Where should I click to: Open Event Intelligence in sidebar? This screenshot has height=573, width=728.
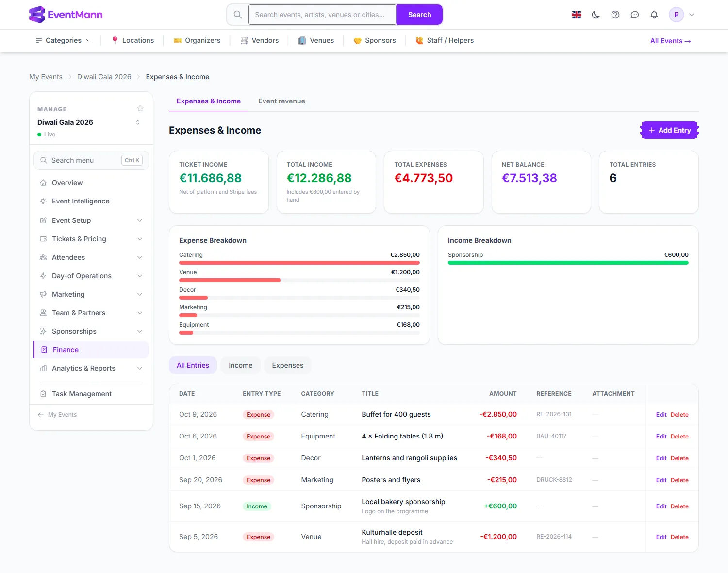91,201
